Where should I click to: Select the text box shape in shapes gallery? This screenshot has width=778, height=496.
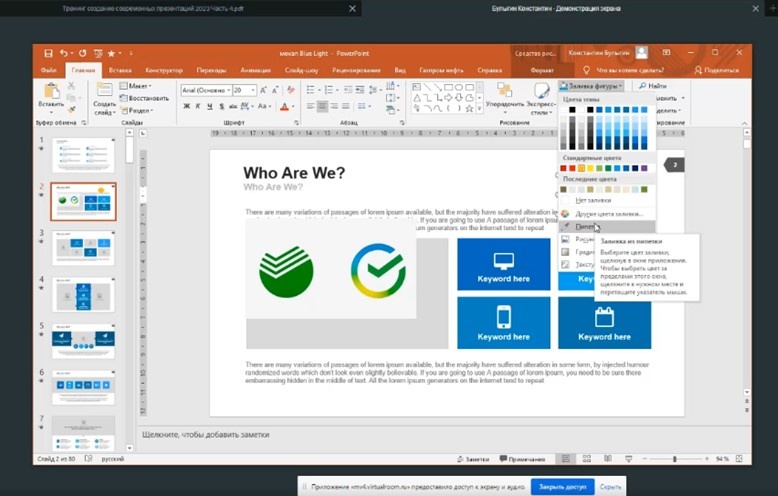click(x=417, y=87)
